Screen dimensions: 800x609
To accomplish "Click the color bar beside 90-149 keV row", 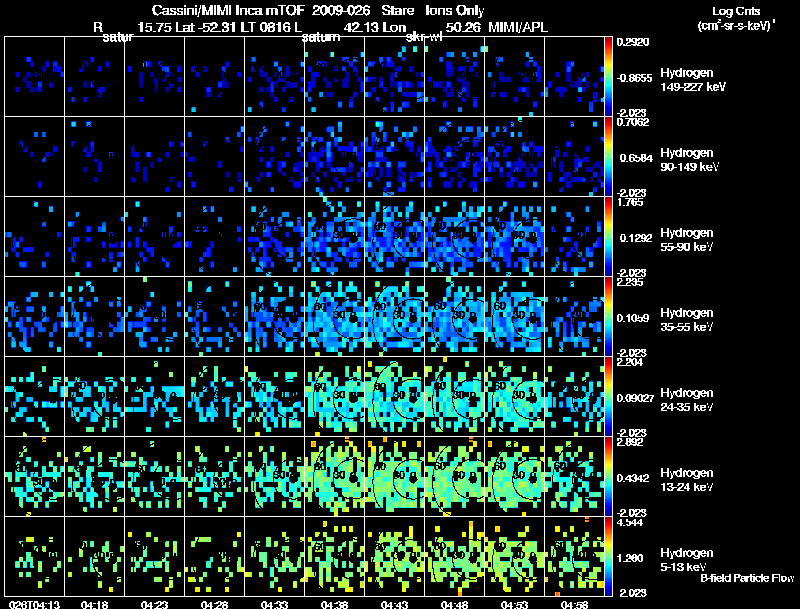I will coord(608,157).
